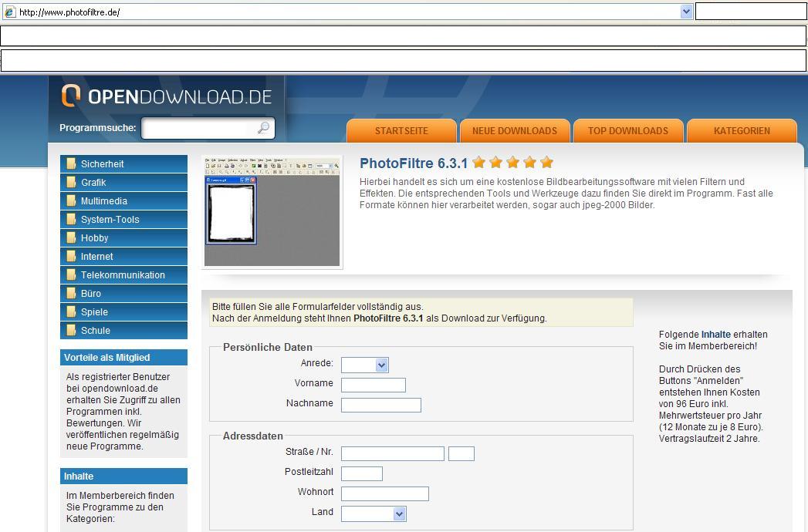The image size is (808, 532).
Task: Open the Neue Downloads tab
Action: 515,131
